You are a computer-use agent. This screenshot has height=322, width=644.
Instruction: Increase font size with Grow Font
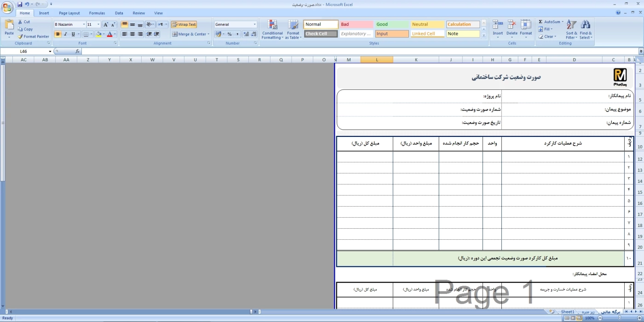tap(106, 24)
